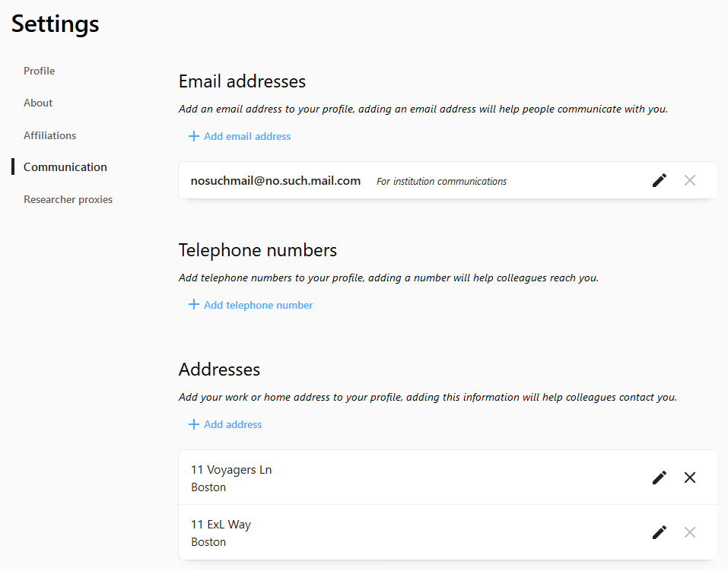Open Researcher proxies in the sidebar
728x571 pixels.
[68, 199]
